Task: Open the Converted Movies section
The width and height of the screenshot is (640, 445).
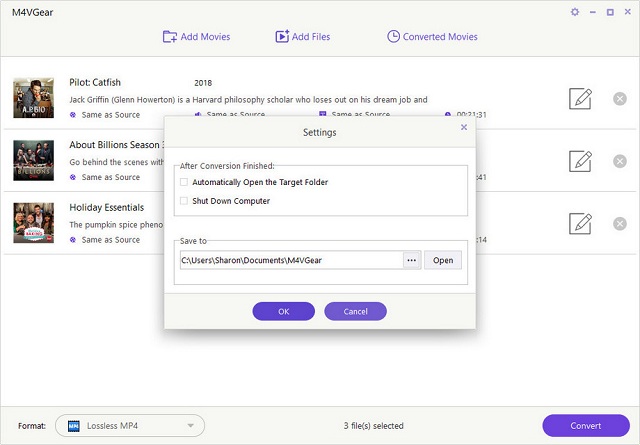Action: pos(432,37)
